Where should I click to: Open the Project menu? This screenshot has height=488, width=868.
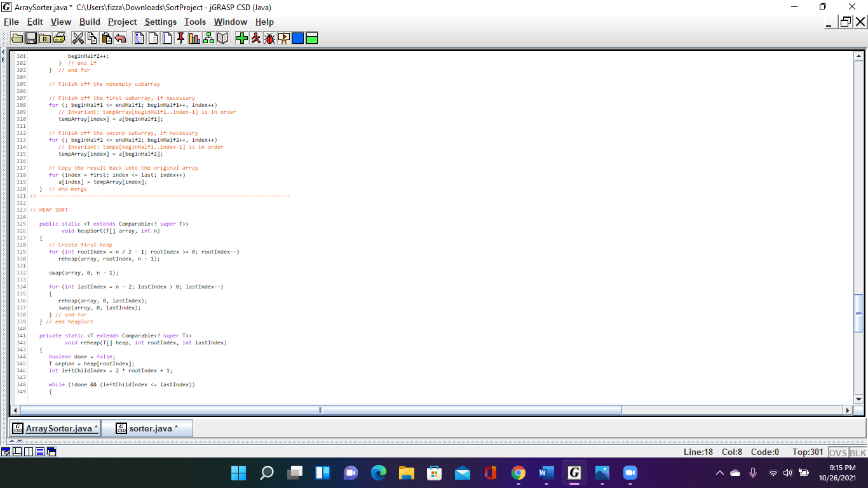(122, 22)
